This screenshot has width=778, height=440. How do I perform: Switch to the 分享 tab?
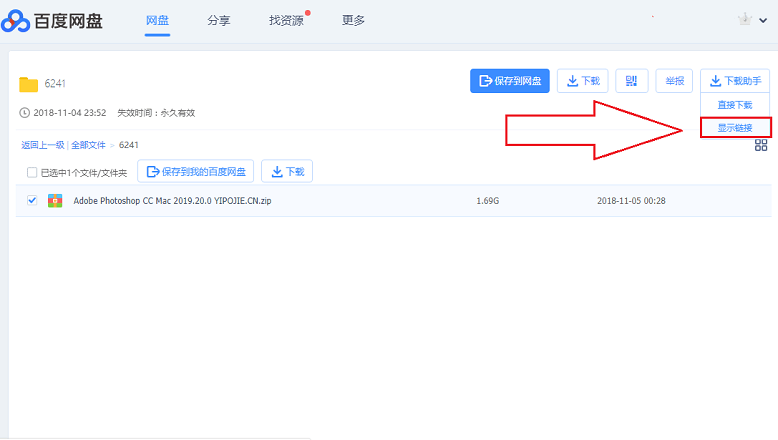pyautogui.click(x=219, y=20)
